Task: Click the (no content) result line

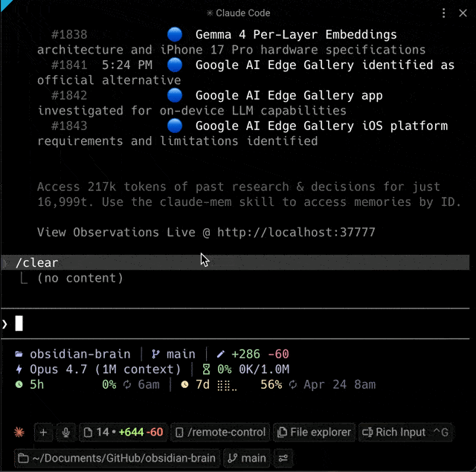Action: [x=80, y=278]
